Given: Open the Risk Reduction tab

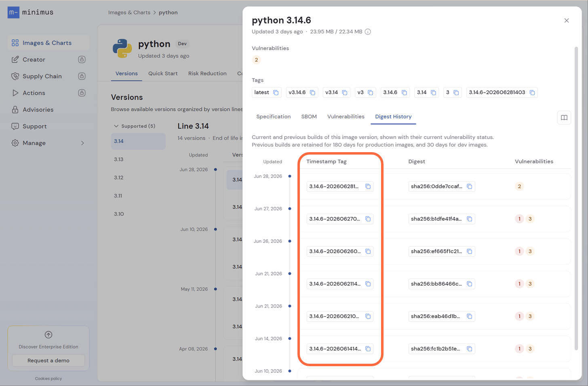Looking at the screenshot, I should 207,74.
